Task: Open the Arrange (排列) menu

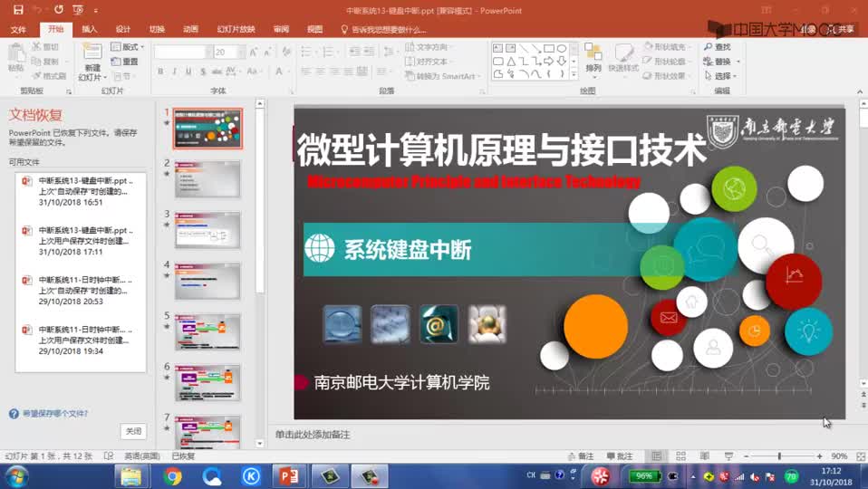Action: (x=593, y=59)
